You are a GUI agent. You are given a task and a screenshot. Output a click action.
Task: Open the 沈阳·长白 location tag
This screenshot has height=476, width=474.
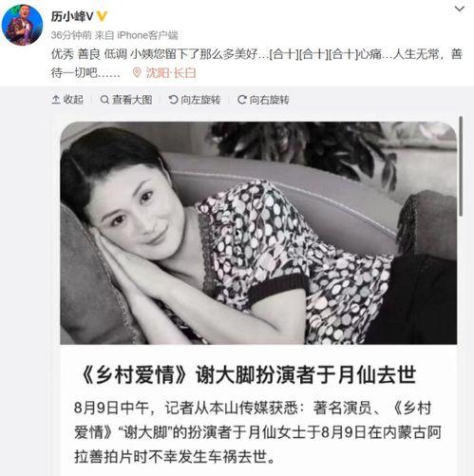(x=171, y=73)
